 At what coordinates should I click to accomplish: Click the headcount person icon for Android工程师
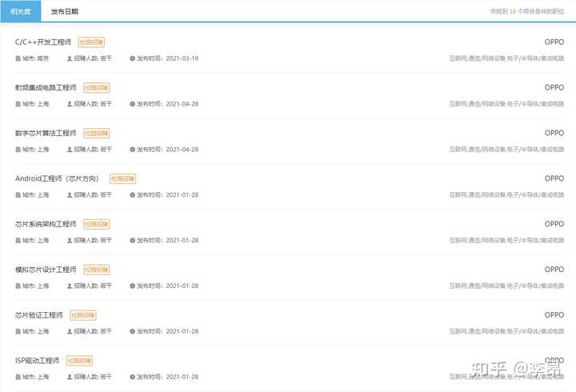(x=70, y=195)
